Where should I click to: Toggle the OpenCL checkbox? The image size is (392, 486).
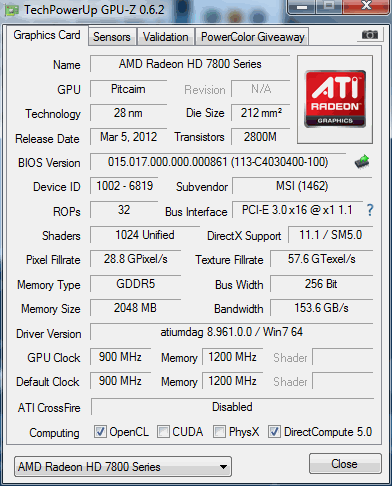click(x=100, y=432)
